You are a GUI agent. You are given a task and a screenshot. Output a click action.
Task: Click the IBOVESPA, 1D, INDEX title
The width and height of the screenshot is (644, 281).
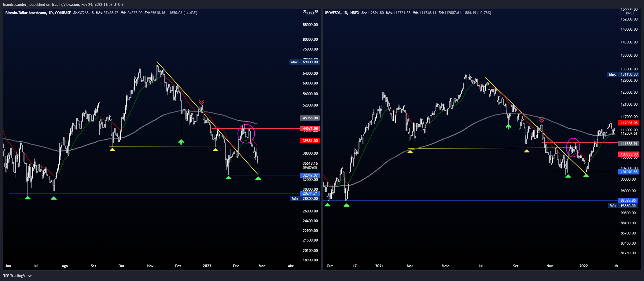(x=342, y=13)
